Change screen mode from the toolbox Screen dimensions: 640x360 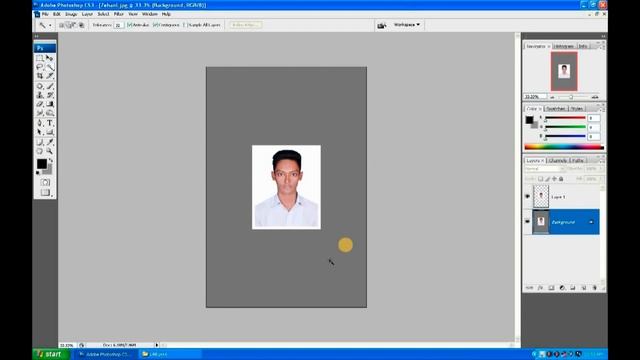click(45, 193)
